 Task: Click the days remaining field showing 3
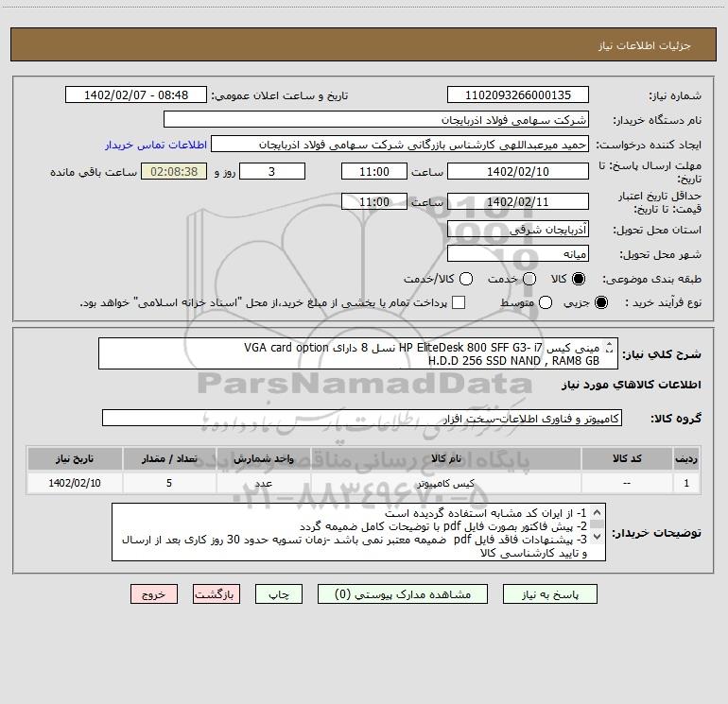point(272,171)
